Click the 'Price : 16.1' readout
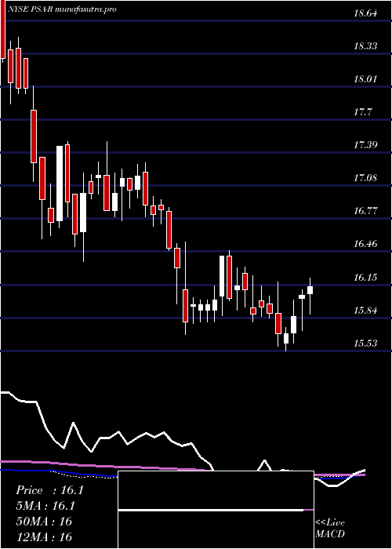The image size is (392, 549). (49, 490)
